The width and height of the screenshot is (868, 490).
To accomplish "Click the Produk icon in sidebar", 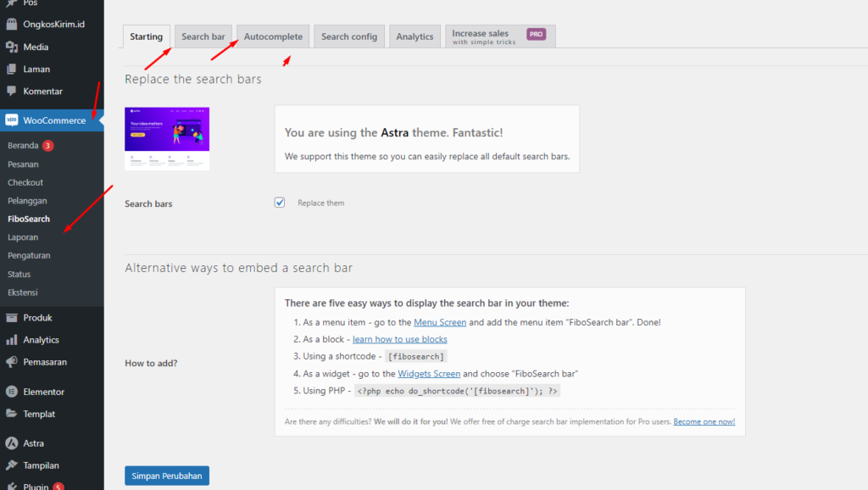I will point(12,318).
